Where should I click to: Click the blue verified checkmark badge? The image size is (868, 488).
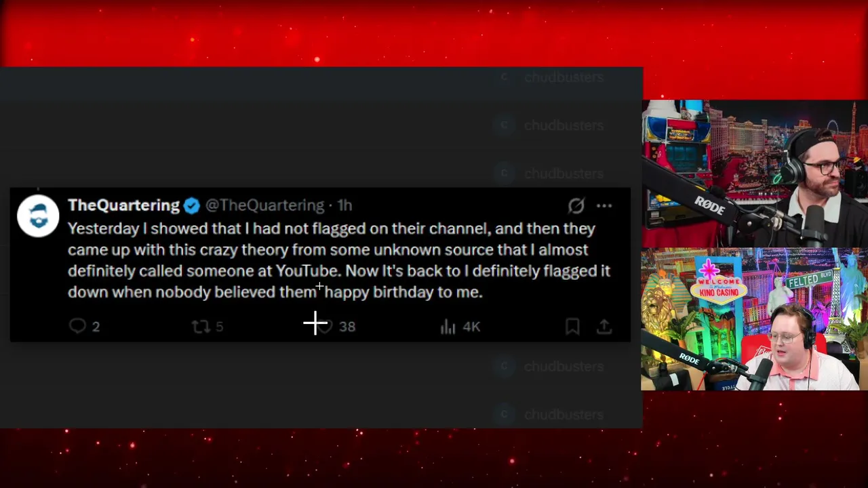191,205
